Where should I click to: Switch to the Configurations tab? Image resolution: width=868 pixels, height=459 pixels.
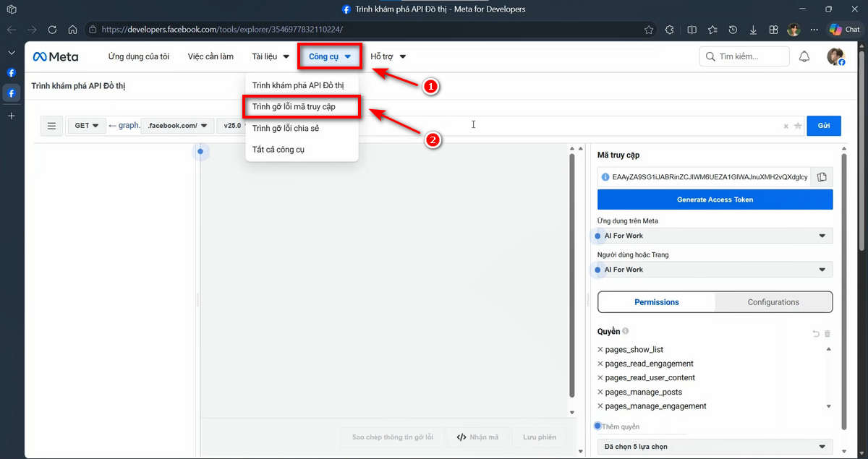[x=773, y=302]
